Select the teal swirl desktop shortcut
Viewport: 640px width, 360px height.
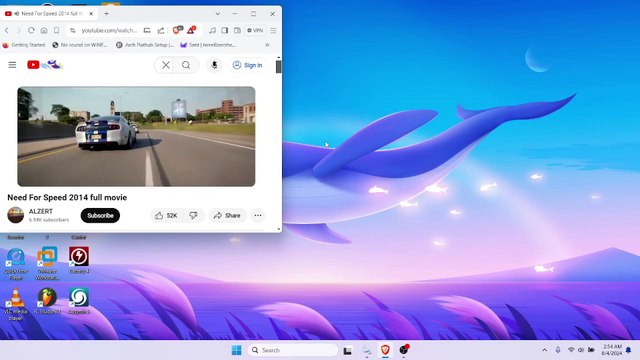(x=79, y=301)
